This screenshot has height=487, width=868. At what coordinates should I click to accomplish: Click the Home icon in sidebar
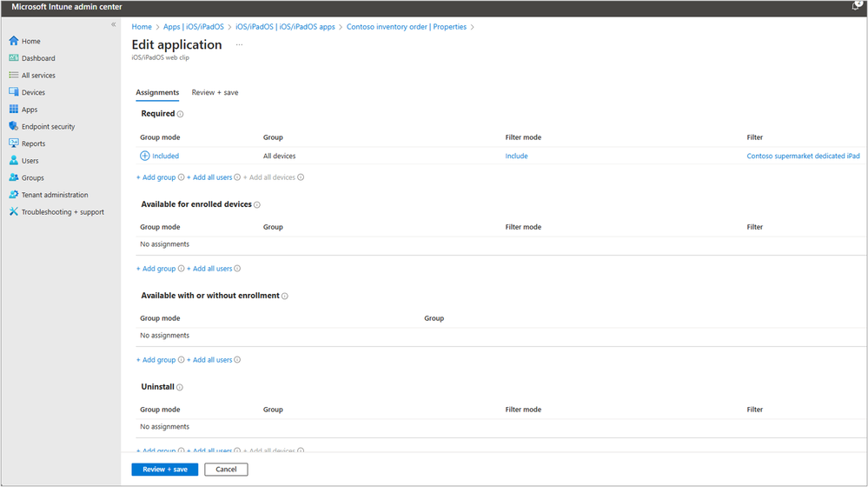(x=14, y=41)
